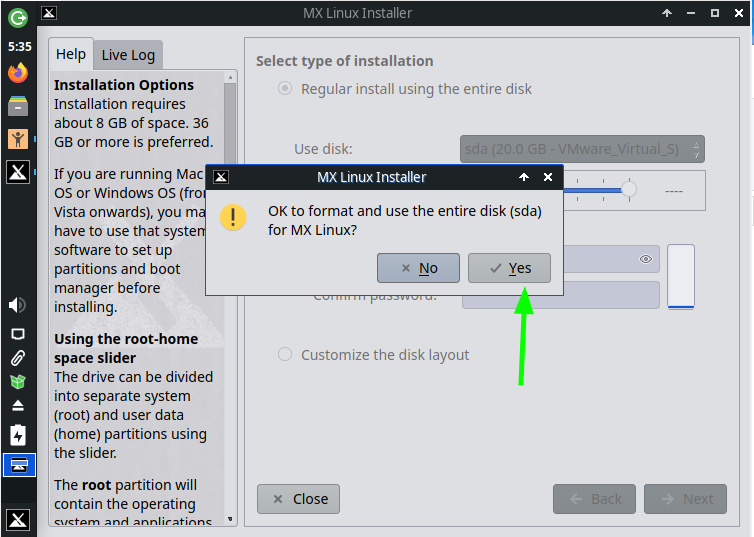
Task: Click the green logout icon at top
Action: point(18,18)
